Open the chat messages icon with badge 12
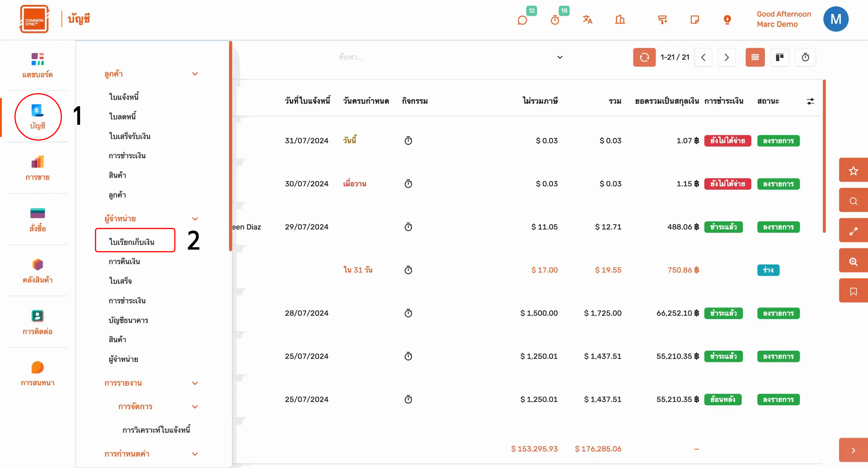This screenshot has height=468, width=868. pyautogui.click(x=522, y=20)
